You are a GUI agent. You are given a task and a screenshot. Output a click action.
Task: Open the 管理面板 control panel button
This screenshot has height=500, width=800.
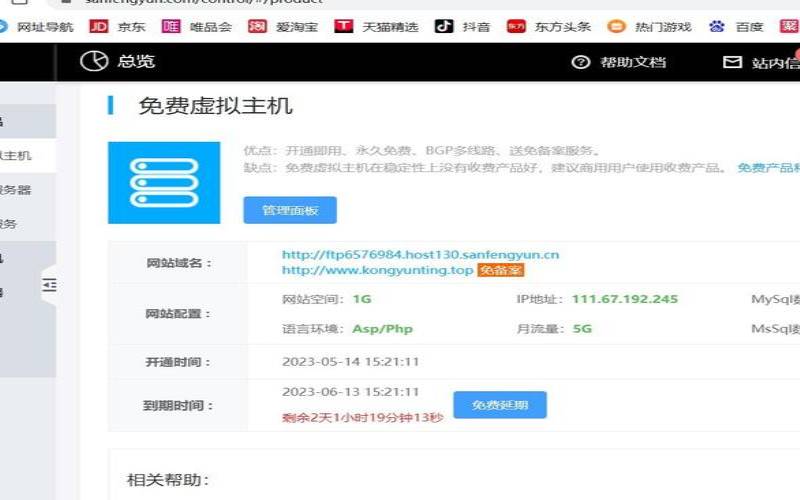click(x=290, y=210)
